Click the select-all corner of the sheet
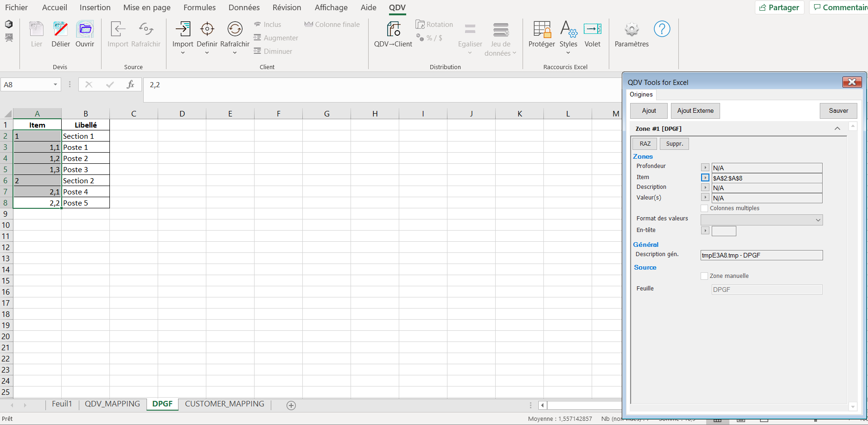 [7, 114]
